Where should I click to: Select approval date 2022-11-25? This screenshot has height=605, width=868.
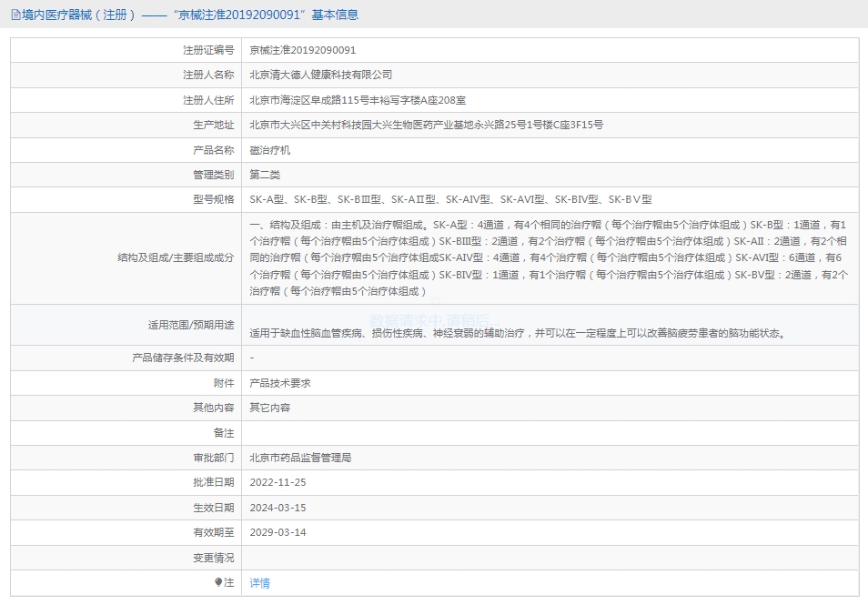[x=278, y=483]
